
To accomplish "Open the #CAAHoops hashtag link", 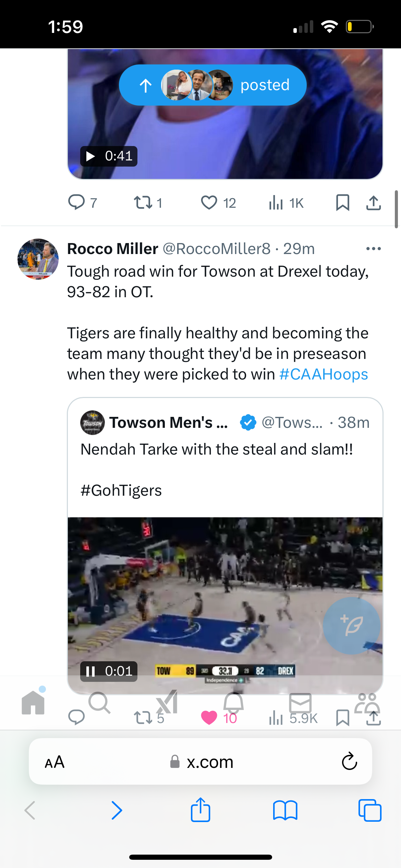I will [x=324, y=374].
